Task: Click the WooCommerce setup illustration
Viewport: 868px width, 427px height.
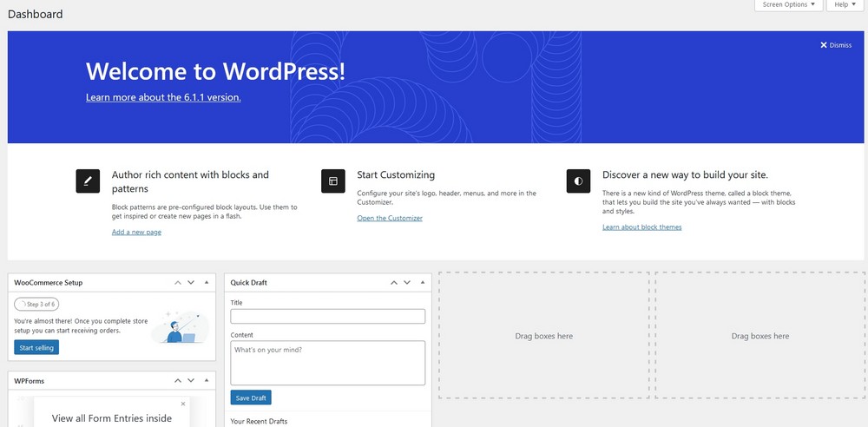Action: click(x=180, y=327)
